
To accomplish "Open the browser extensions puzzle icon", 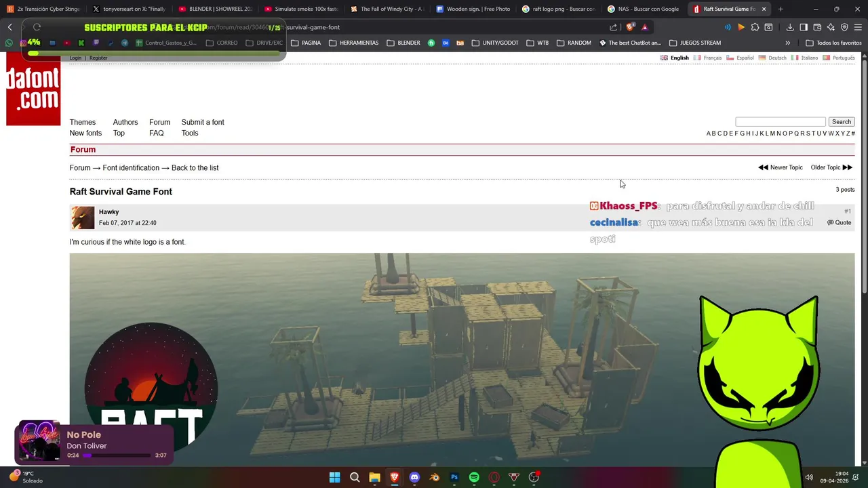I will (755, 27).
